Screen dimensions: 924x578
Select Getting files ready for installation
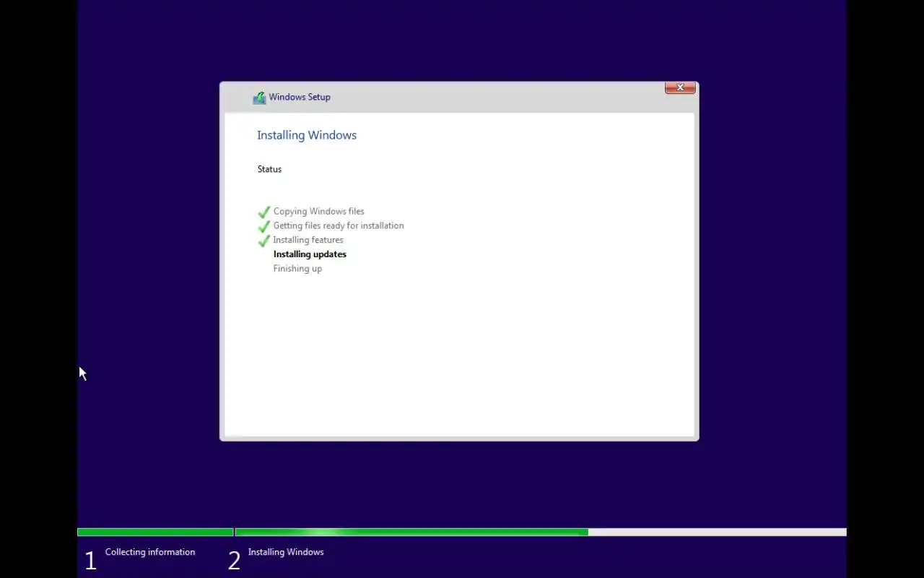(x=339, y=225)
